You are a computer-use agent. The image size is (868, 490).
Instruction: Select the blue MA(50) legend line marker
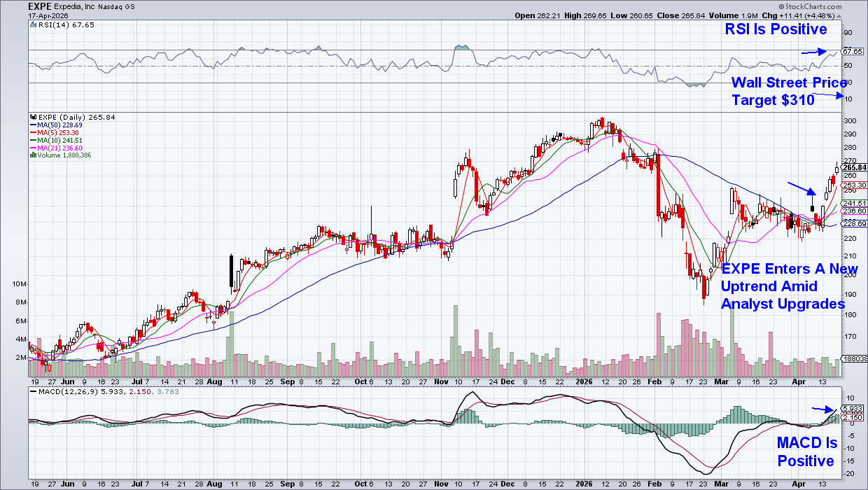(x=31, y=125)
